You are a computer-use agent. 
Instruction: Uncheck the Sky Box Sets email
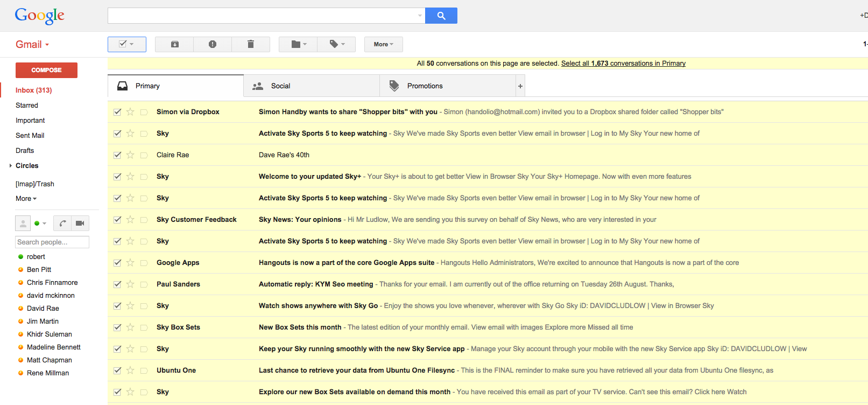tap(117, 327)
